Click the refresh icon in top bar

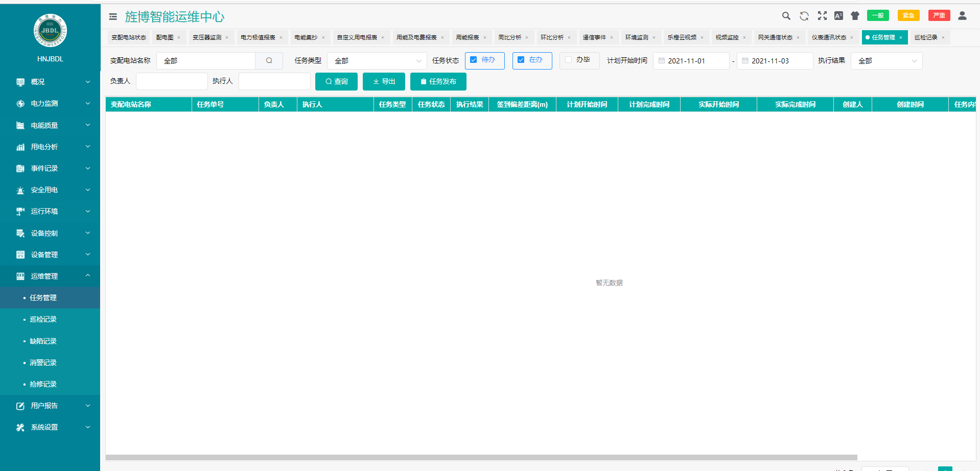tap(804, 16)
